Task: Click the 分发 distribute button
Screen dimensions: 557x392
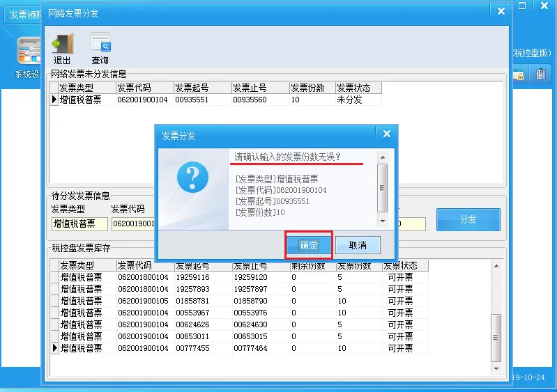Action: tap(468, 219)
